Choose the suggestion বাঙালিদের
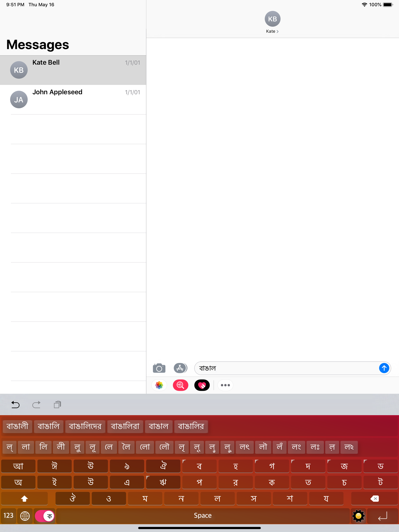 tap(85, 426)
